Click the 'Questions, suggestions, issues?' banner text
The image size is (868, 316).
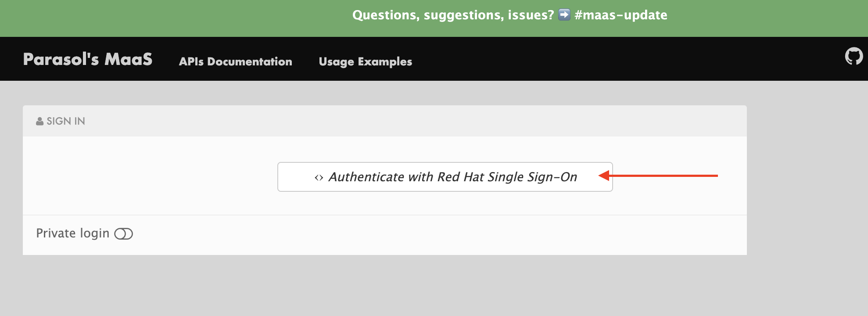pyautogui.click(x=453, y=15)
